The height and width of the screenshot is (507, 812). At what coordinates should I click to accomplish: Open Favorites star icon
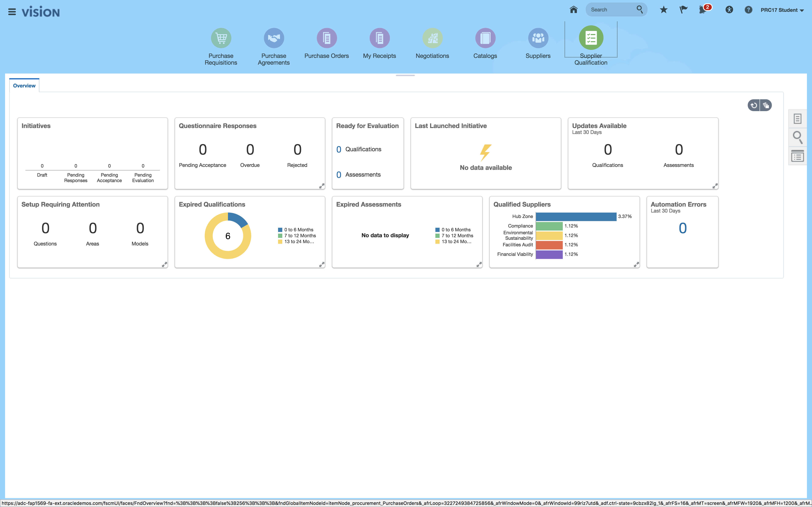pyautogui.click(x=663, y=10)
